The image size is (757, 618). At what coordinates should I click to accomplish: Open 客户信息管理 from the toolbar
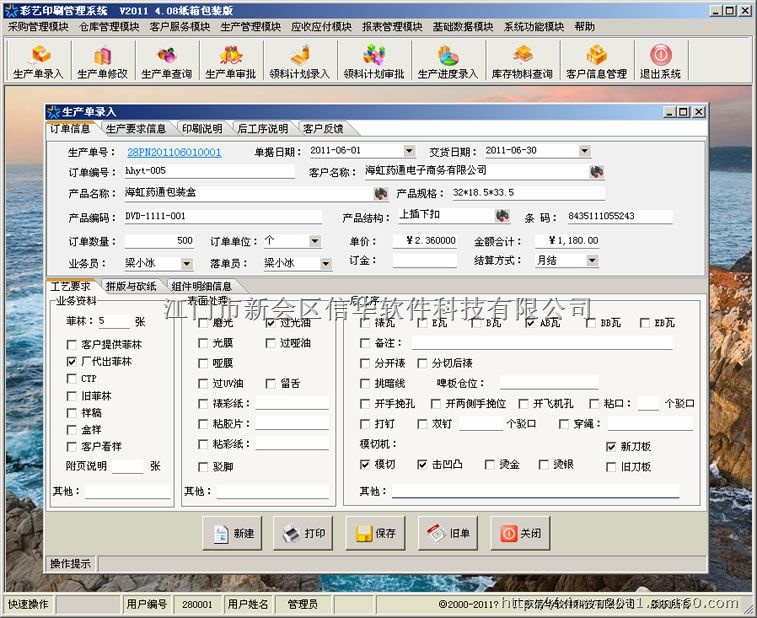pyautogui.click(x=596, y=61)
